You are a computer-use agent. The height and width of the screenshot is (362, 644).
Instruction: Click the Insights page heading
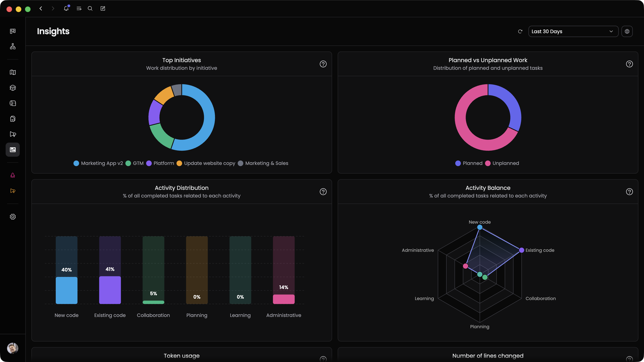coord(53,31)
